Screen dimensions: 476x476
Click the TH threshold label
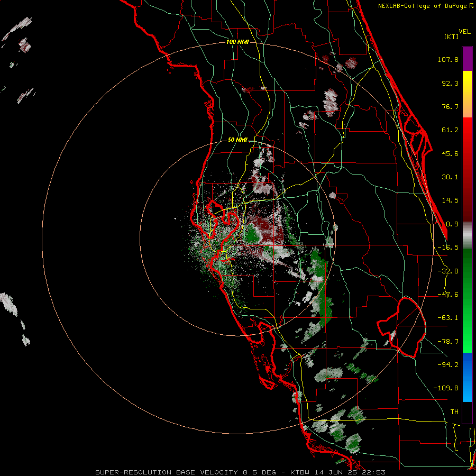(454, 411)
